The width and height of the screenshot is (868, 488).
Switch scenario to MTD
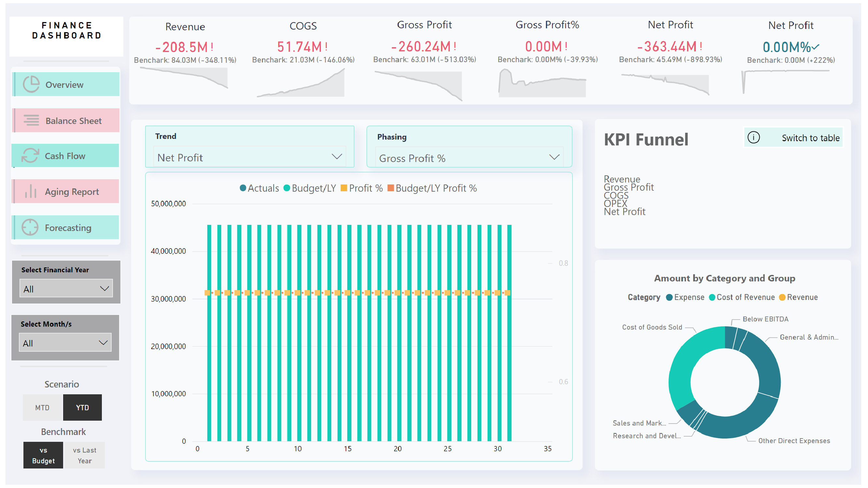pyautogui.click(x=42, y=407)
